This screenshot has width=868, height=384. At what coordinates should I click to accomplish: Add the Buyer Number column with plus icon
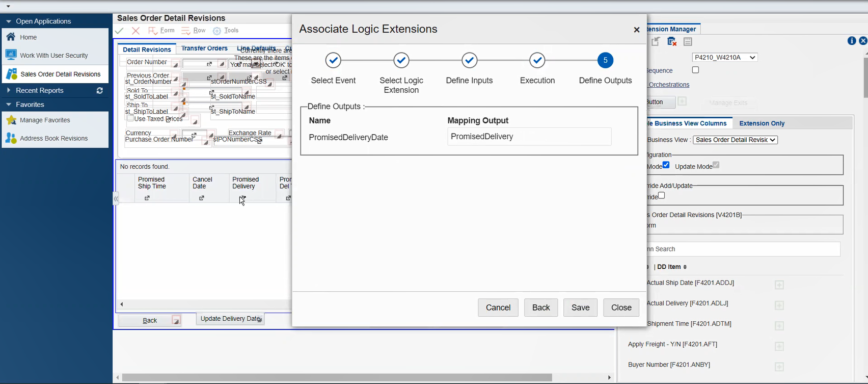coord(779,367)
